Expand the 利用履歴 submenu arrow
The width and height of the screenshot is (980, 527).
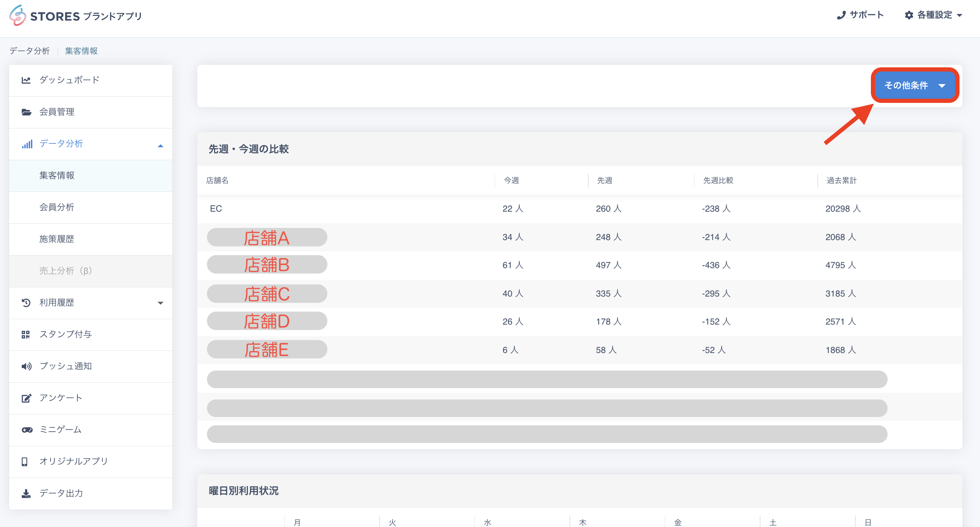161,303
